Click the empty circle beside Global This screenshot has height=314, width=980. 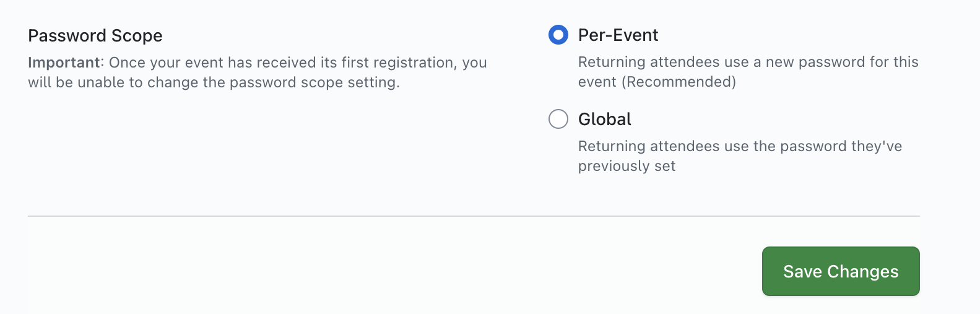tap(558, 119)
